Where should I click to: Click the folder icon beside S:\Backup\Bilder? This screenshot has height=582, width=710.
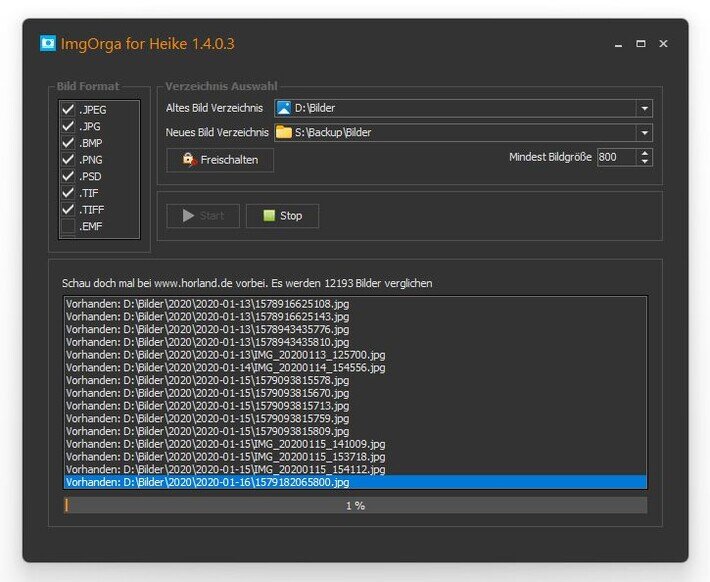point(284,132)
